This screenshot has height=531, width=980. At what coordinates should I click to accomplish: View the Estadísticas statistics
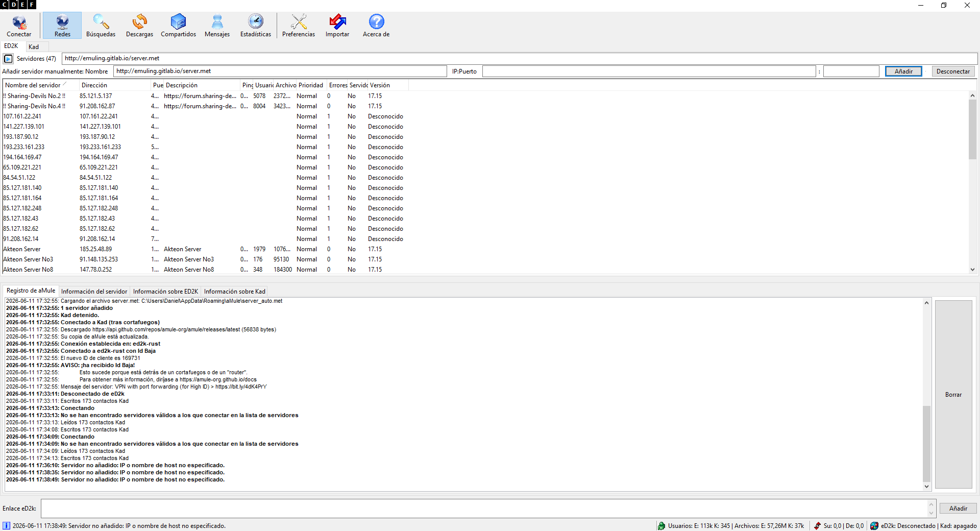coord(256,26)
